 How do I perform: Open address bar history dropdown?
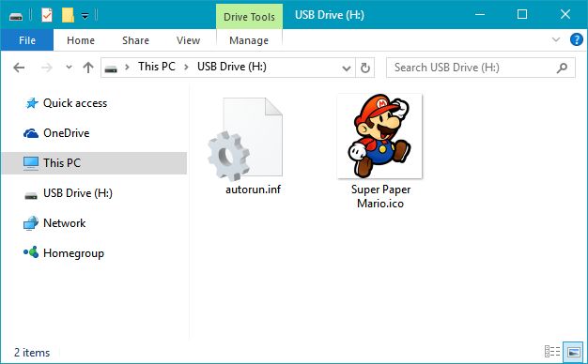pyautogui.click(x=347, y=68)
